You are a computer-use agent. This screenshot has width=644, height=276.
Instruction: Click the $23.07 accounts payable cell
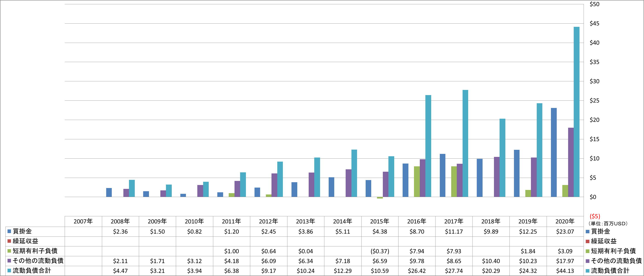(x=565, y=232)
